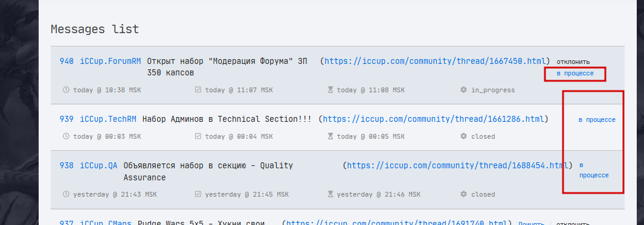The image size is (644, 225).
Task: Click the hourglass icon beside today 11:08 MSK
Action: pyautogui.click(x=330, y=90)
